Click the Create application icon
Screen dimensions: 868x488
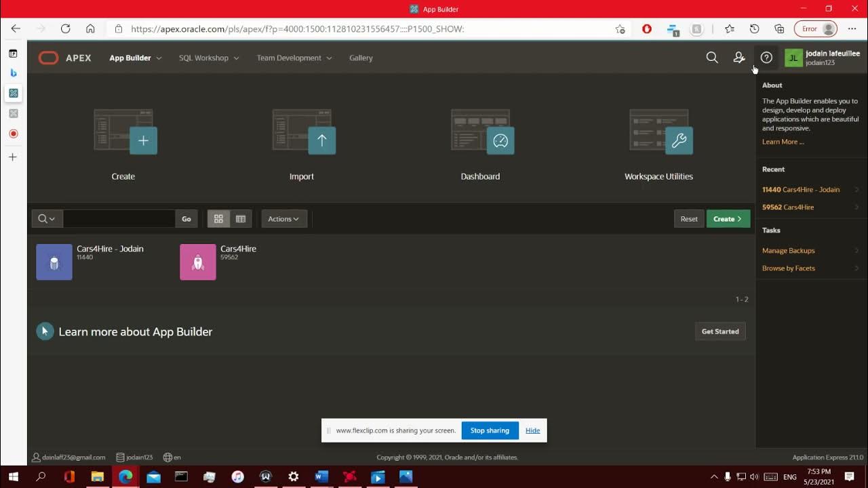125,131
